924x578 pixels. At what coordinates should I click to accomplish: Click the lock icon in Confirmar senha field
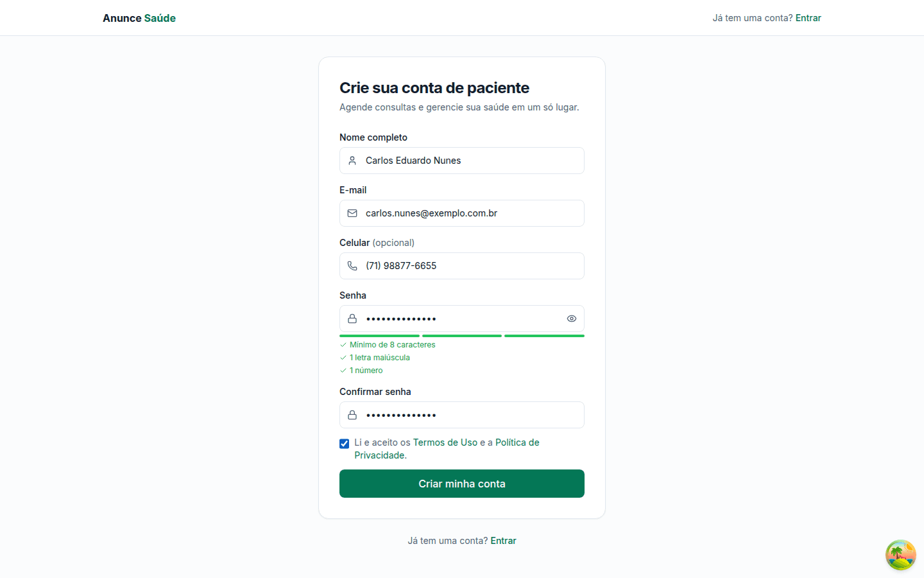352,415
